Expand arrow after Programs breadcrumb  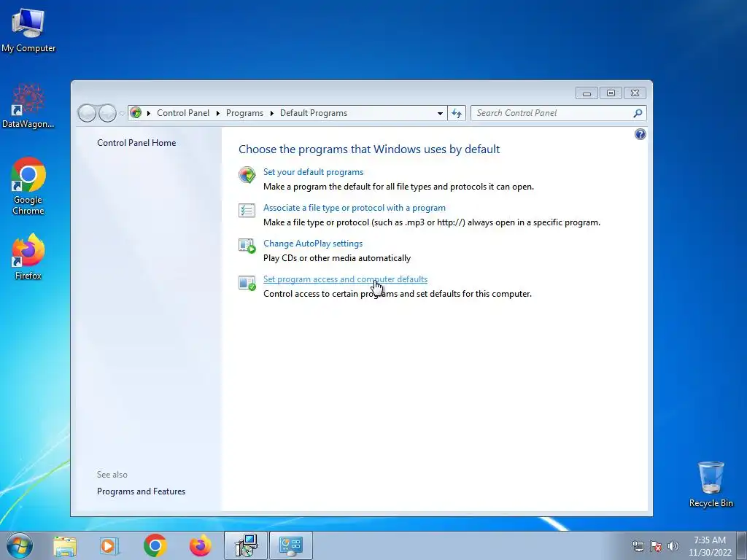point(271,113)
